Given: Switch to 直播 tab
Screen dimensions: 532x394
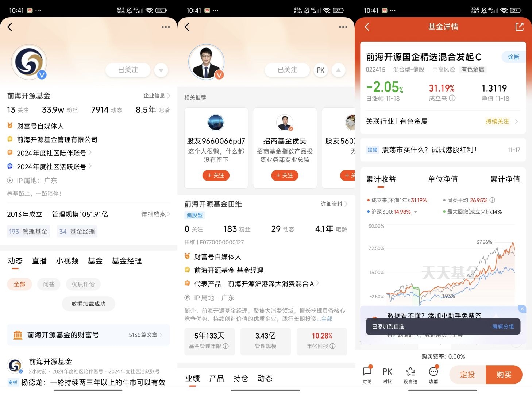Looking at the screenshot, I should click(39, 261).
